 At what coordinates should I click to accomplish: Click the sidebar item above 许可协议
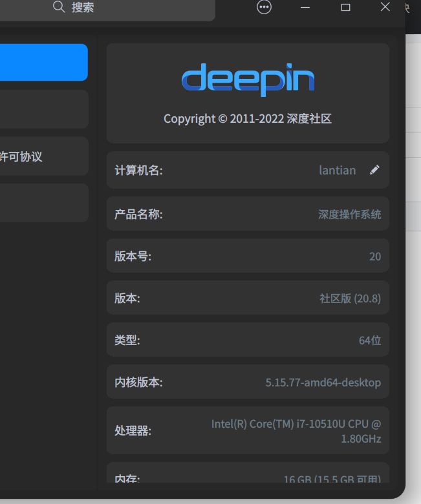(x=44, y=109)
